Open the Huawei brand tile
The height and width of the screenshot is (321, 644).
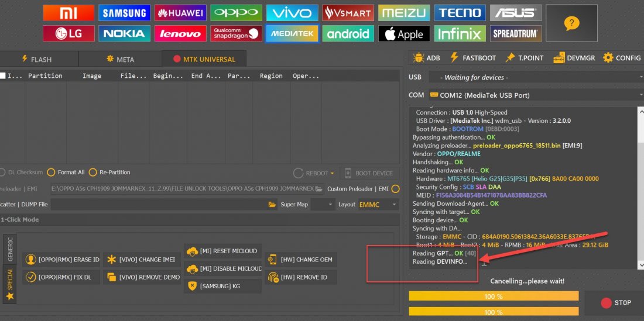tap(180, 13)
